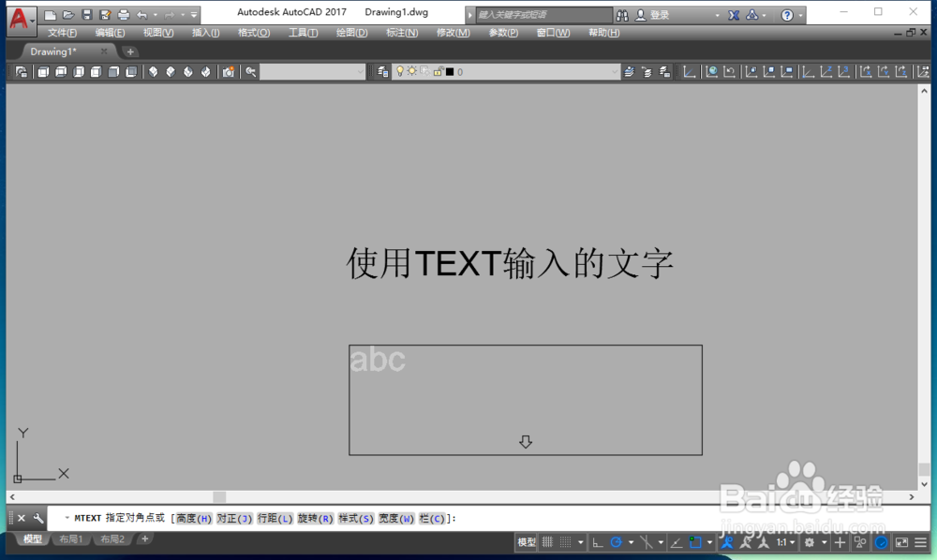Switch to the 布局2 layout tab

(112, 539)
